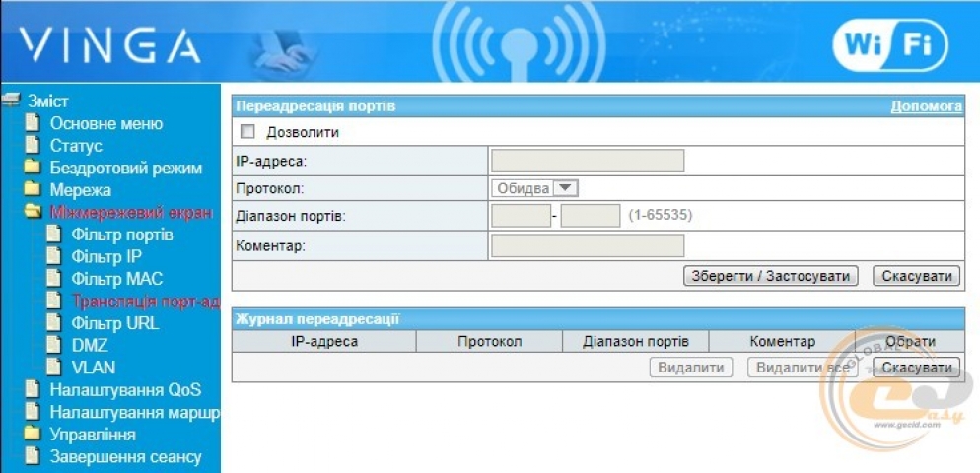
Task: Select Трансляція порт-адрес menu entry
Action: click(146, 302)
